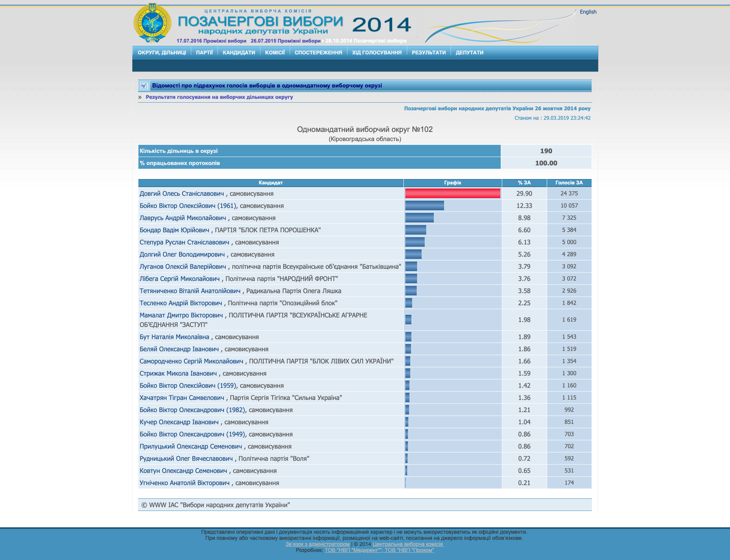Open the 26.07.2015 Проміжні вибори link
Image resolution: width=730 pixels, height=560 pixels.
(x=286, y=41)
